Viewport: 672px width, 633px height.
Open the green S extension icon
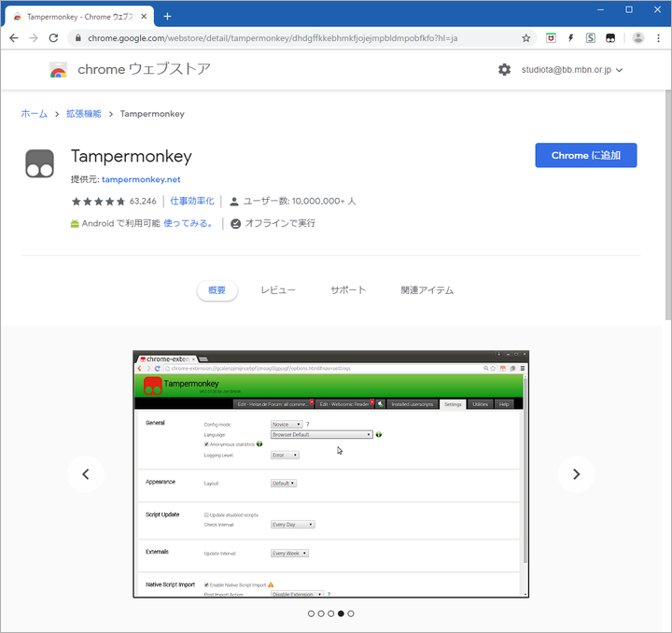pyautogui.click(x=591, y=38)
